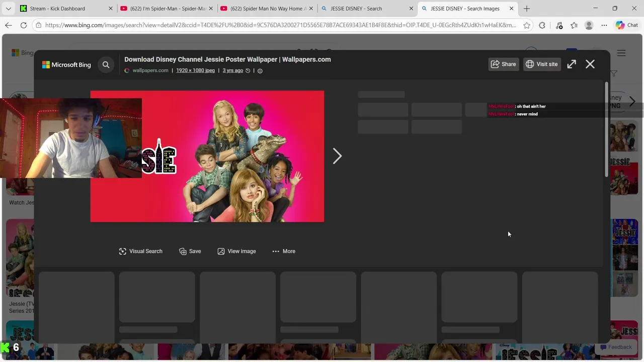The image size is (644, 362).
Task: Go back to previous page
Action: click(x=9, y=25)
